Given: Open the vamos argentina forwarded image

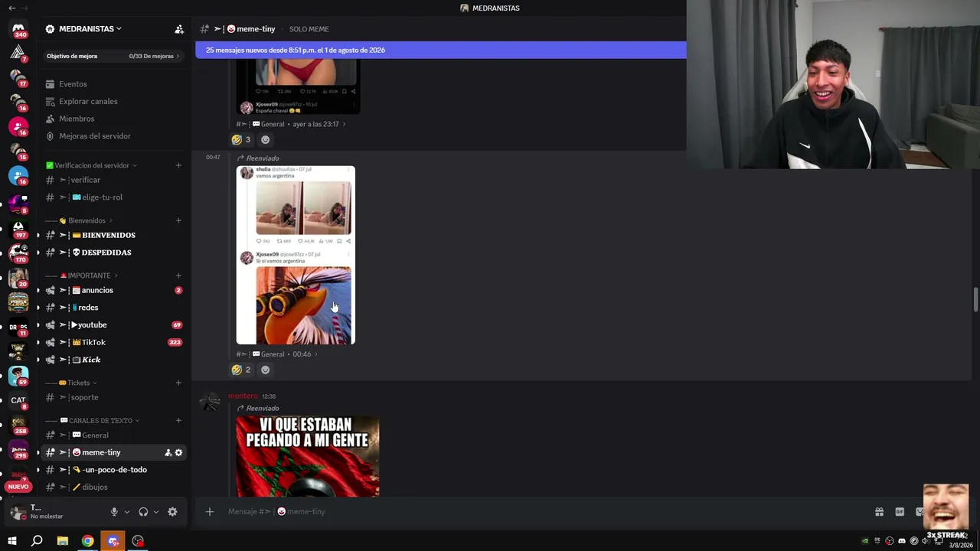Looking at the screenshot, I should tap(296, 255).
